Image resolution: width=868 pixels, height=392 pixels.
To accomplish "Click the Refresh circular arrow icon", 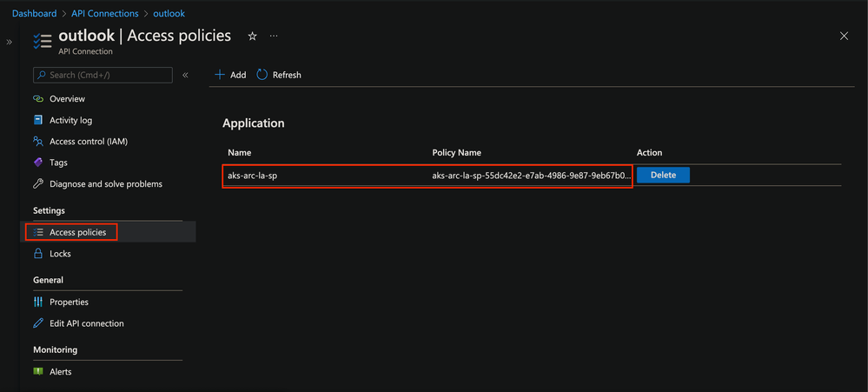I will click(262, 75).
